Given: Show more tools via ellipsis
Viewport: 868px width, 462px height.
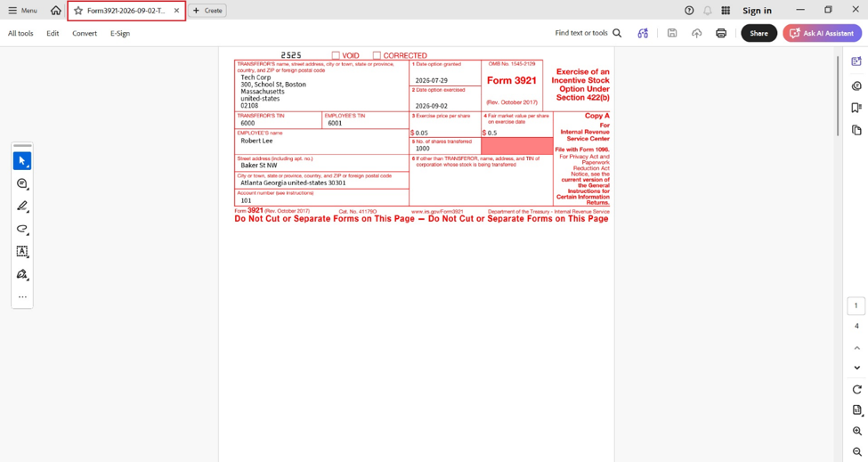Looking at the screenshot, I should pos(22,297).
